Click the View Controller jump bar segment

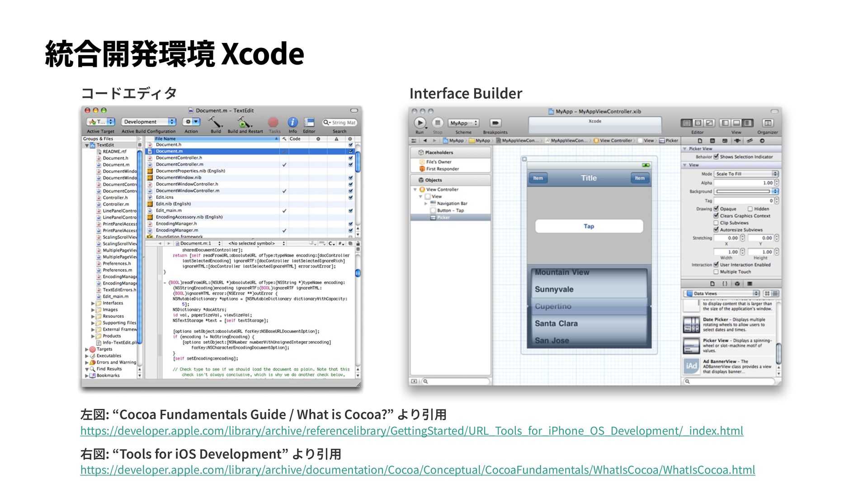[x=612, y=141]
